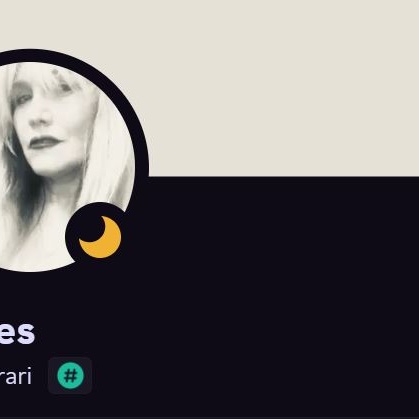Click the bold lavender display name text
The height and width of the screenshot is (419, 419).
[17, 332]
